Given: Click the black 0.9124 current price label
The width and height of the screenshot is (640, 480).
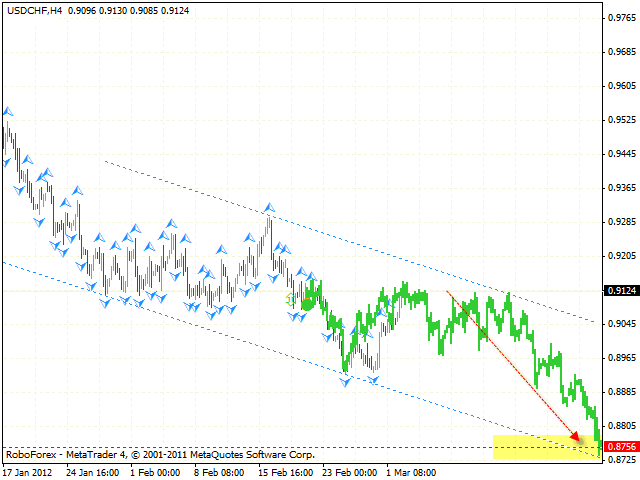Looking at the screenshot, I should pos(621,291).
